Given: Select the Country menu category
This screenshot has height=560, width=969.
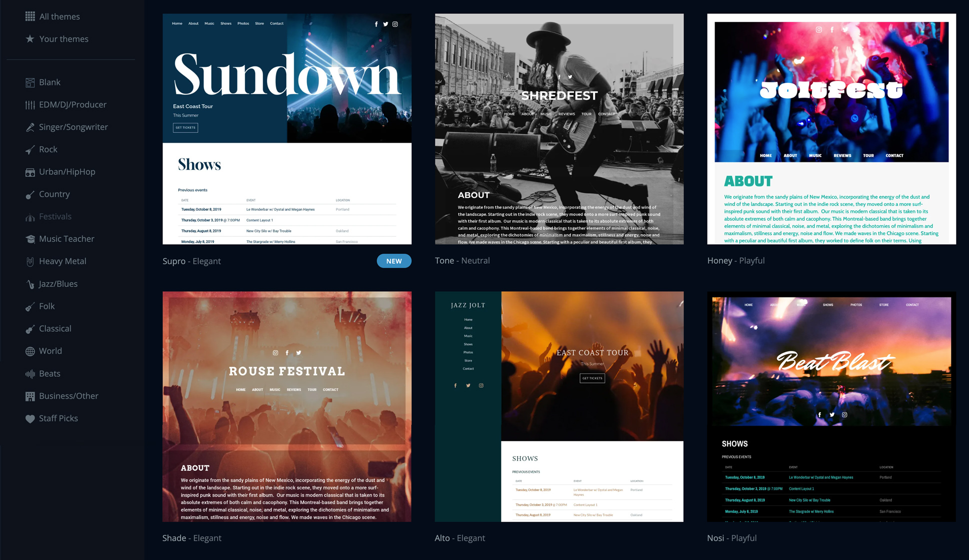Looking at the screenshot, I should coord(54,194).
